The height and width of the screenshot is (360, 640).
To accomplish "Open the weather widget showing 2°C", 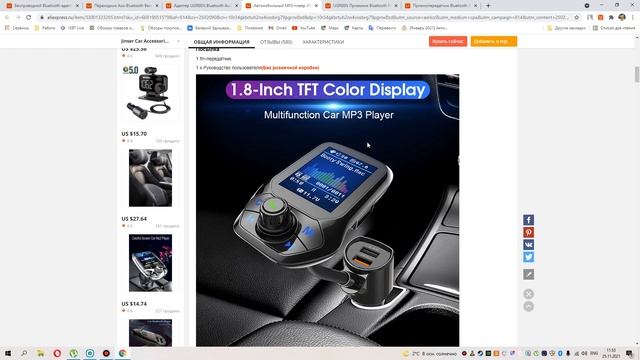I will 429,353.
